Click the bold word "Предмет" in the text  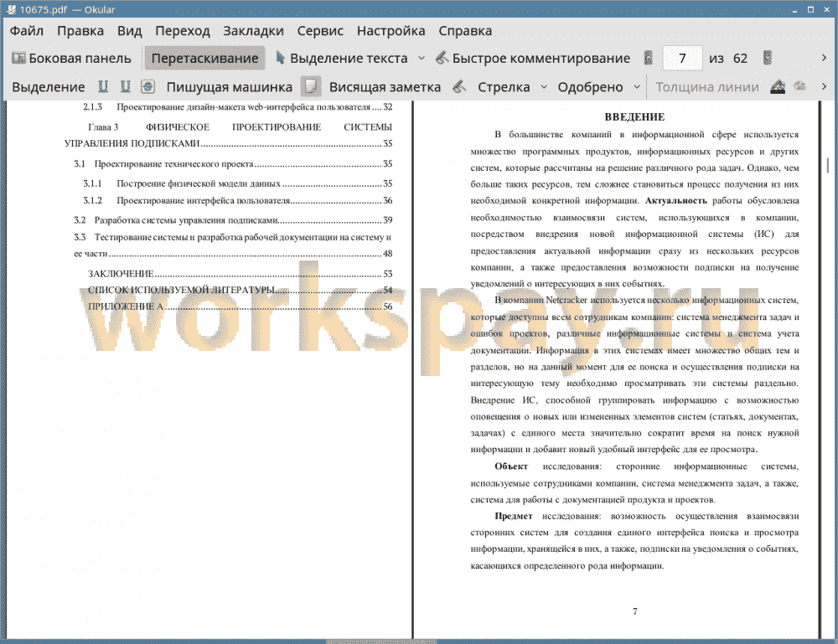pos(513,516)
